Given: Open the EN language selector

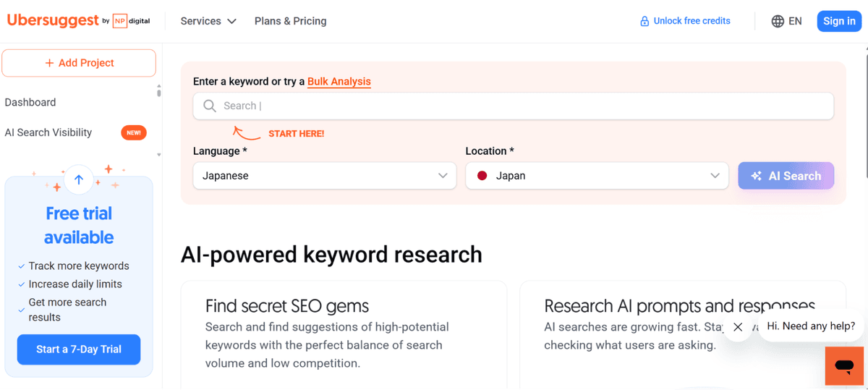Looking at the screenshot, I should (x=786, y=21).
